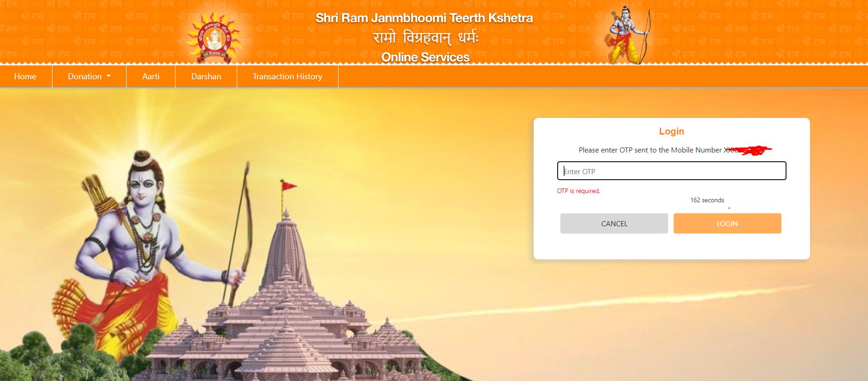Image resolution: width=868 pixels, height=381 pixels.
Task: Click Shri Ram Janmbhoomi Teerth Kshetra title
Action: click(x=424, y=18)
